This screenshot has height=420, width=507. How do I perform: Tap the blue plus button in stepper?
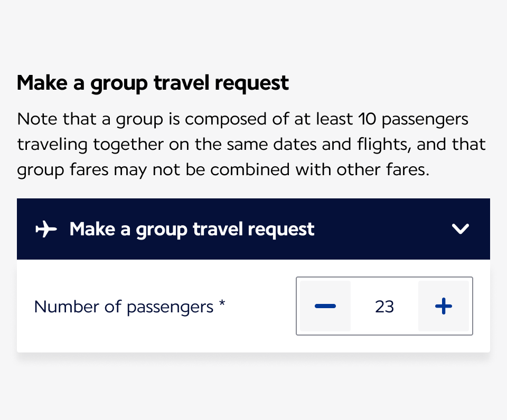pos(443,306)
